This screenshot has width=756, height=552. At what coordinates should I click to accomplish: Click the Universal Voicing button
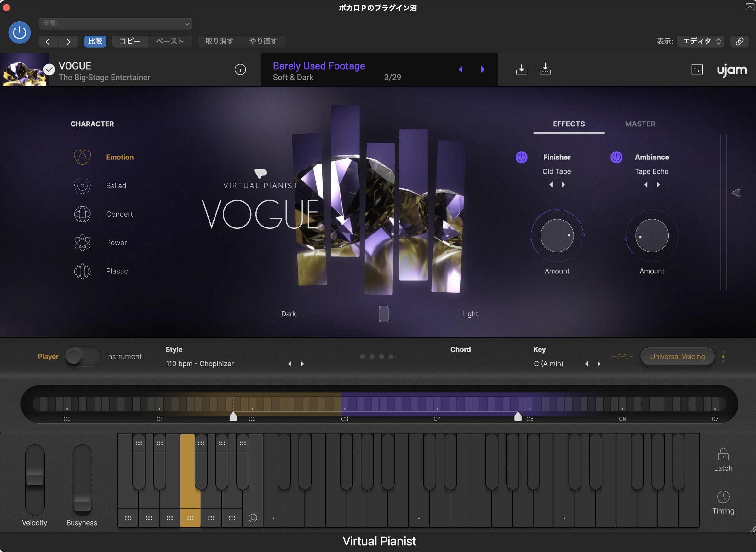click(677, 357)
